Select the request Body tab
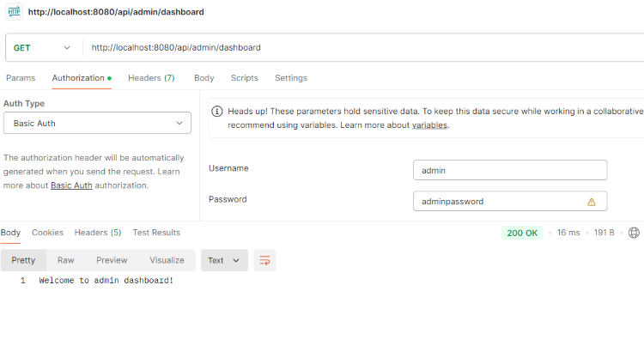Image resolution: width=644 pixels, height=364 pixels. (204, 78)
